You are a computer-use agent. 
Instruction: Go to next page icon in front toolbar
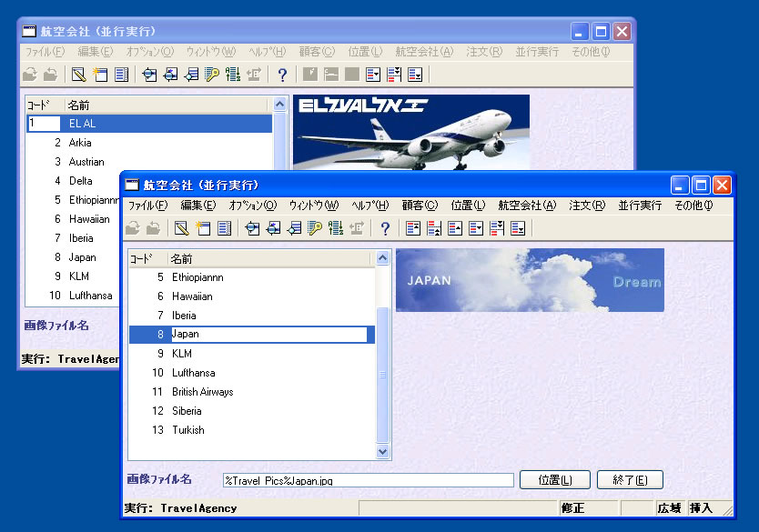(x=497, y=228)
